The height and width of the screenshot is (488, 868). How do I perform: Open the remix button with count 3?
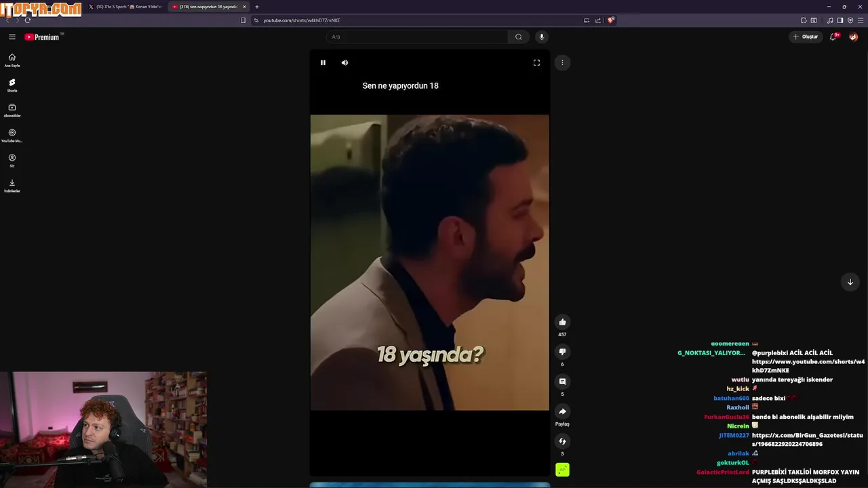pyautogui.click(x=562, y=441)
